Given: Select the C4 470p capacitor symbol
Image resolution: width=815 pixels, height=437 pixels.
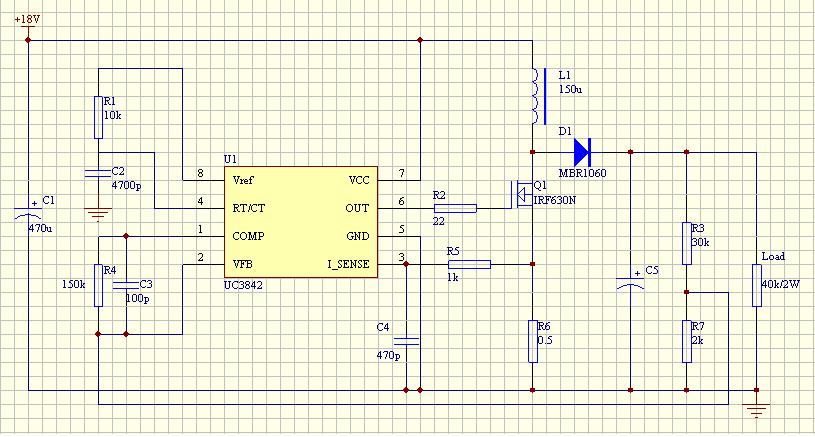Looking at the screenshot, I should (406, 341).
